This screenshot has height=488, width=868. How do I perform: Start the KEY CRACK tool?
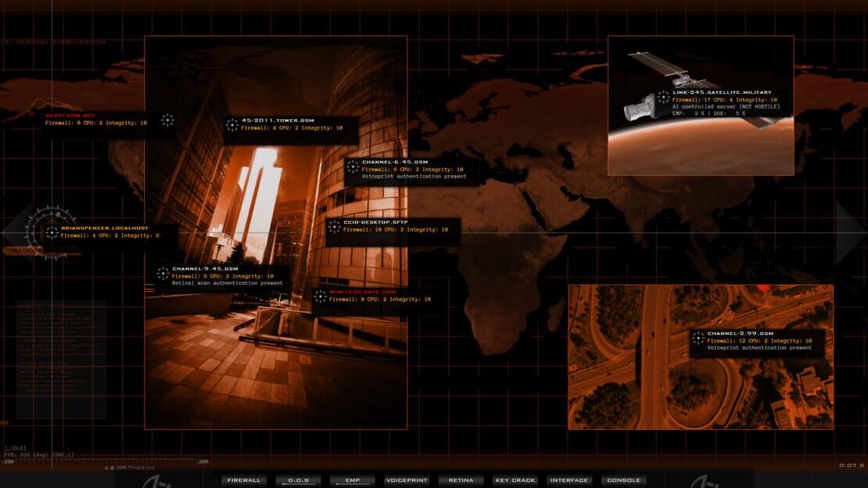(x=515, y=480)
